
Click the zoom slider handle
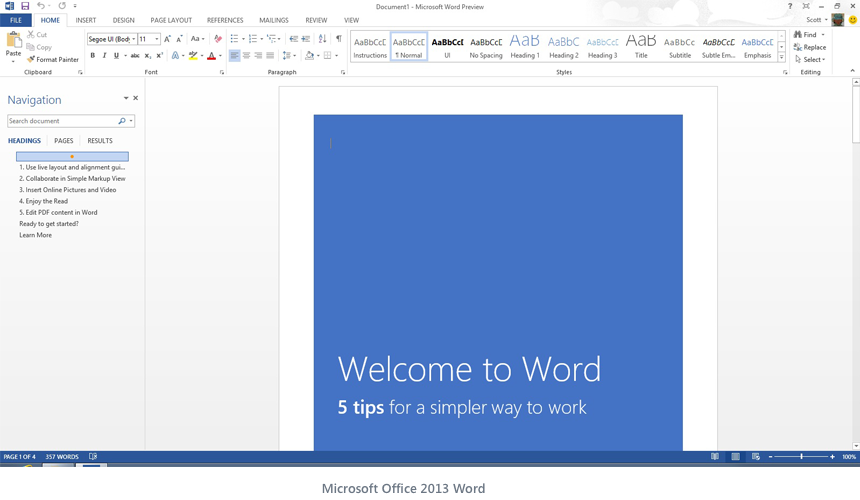click(801, 456)
